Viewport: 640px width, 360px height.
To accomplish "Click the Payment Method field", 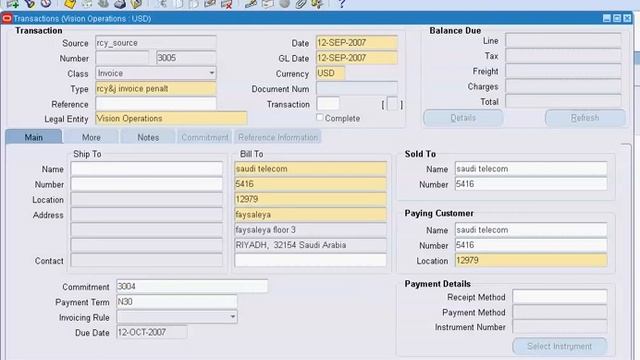I will (560, 312).
